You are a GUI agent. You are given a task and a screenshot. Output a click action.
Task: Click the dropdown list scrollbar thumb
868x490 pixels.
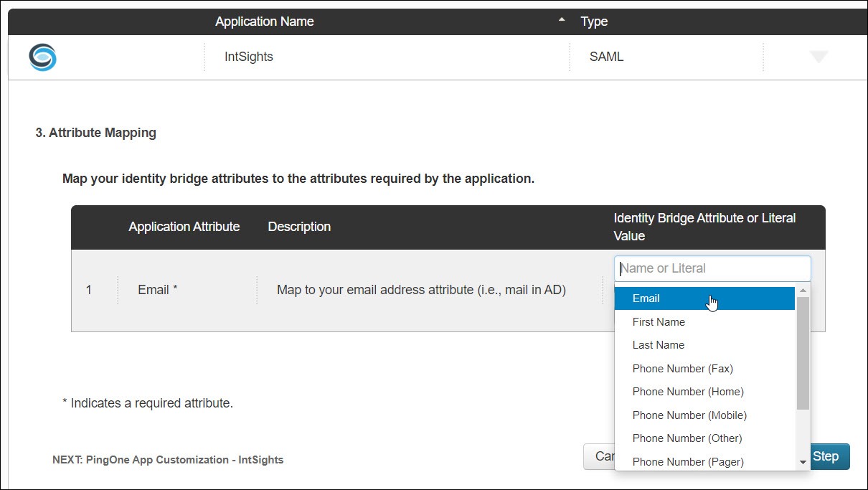point(803,352)
